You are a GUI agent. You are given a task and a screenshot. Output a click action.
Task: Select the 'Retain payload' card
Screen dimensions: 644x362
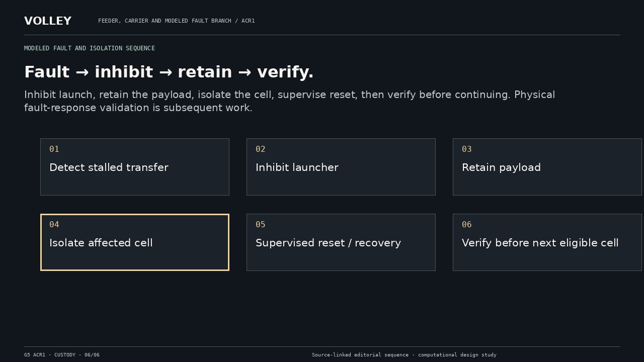coord(547,167)
